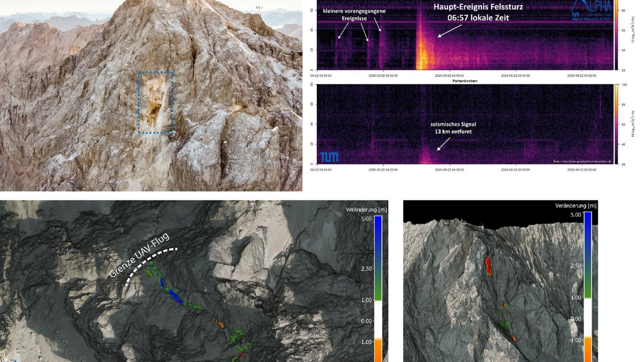Click the red erosion patch in the 3D view
Viewport: 644px width, 362px height.
[x=488, y=265]
